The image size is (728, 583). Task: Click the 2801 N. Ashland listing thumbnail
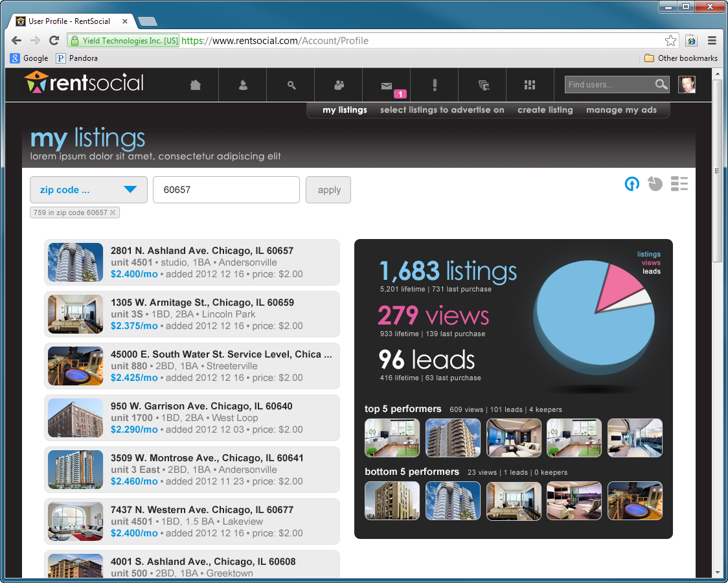pyautogui.click(x=75, y=262)
